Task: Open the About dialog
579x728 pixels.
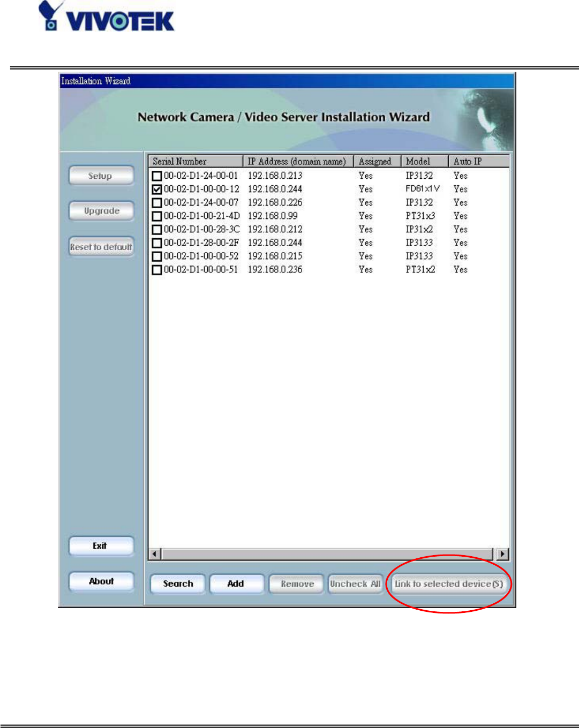Action: pyautogui.click(x=101, y=581)
